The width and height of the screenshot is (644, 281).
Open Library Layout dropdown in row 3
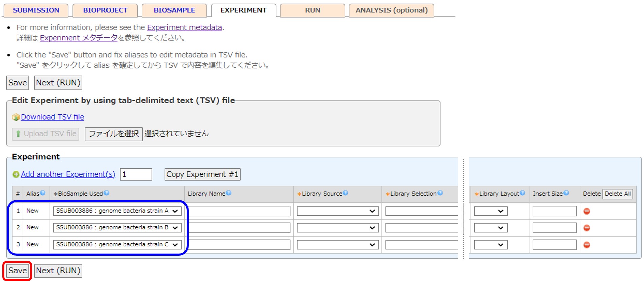[x=490, y=245]
